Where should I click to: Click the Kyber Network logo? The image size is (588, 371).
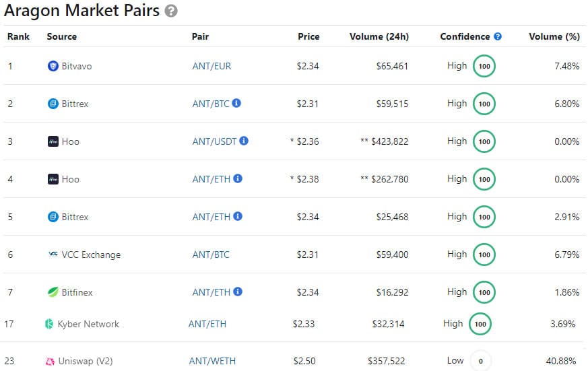[x=49, y=324]
